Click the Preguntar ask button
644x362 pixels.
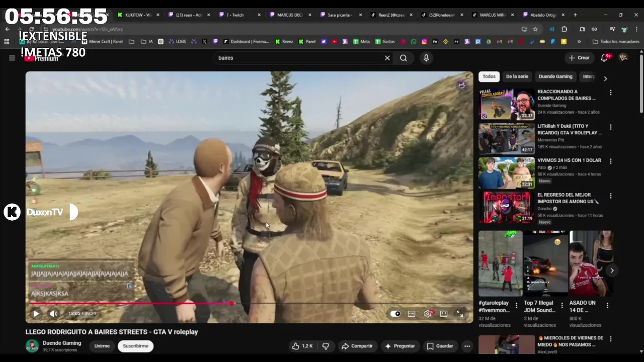click(400, 346)
